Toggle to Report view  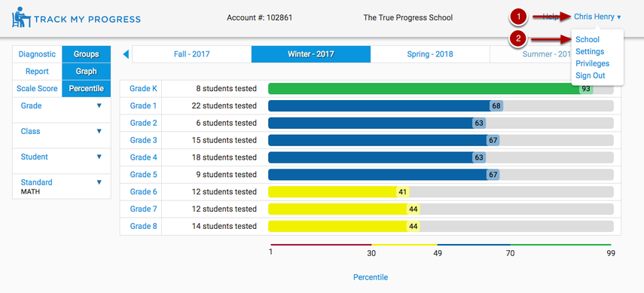point(37,72)
